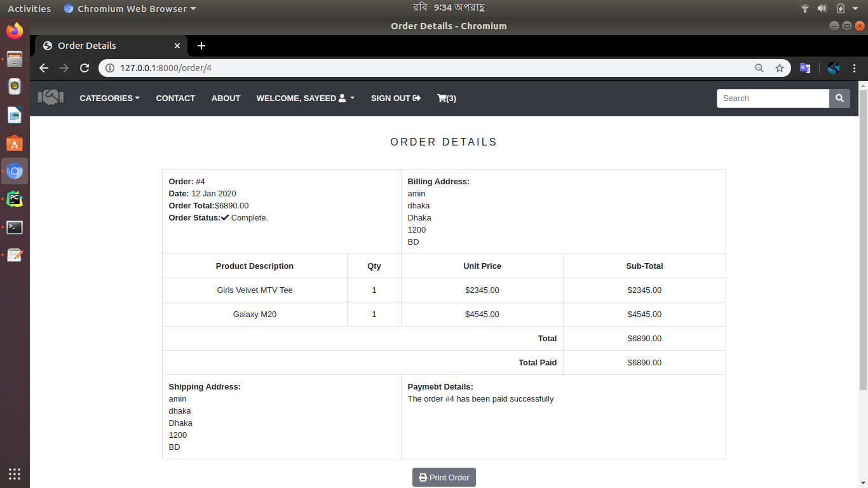The image size is (868, 488).
Task: Click the Date 12 Jan 2020 line
Action: [202, 193]
